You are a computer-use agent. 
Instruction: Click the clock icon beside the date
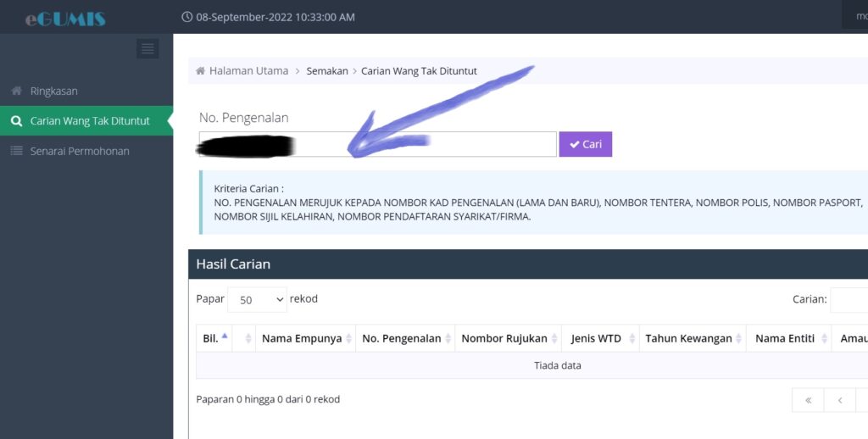187,17
